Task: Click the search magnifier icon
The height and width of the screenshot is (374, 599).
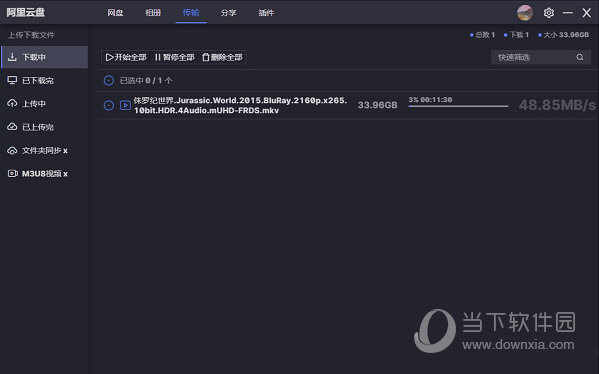Action: click(x=580, y=57)
